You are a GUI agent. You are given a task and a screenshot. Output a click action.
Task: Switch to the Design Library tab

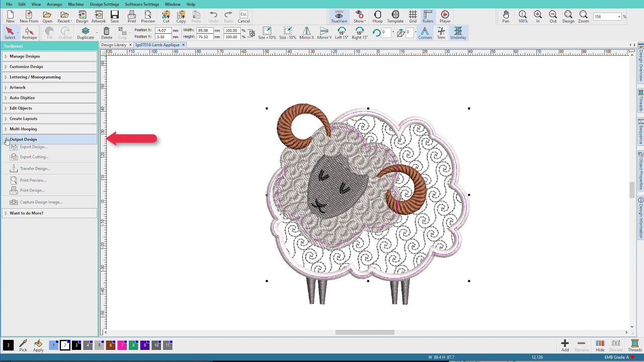point(114,45)
